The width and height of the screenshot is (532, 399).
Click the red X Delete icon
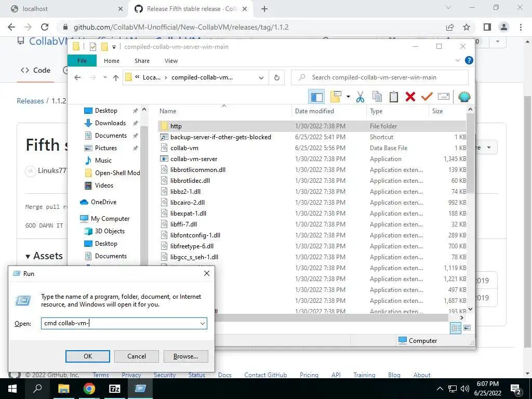410,97
